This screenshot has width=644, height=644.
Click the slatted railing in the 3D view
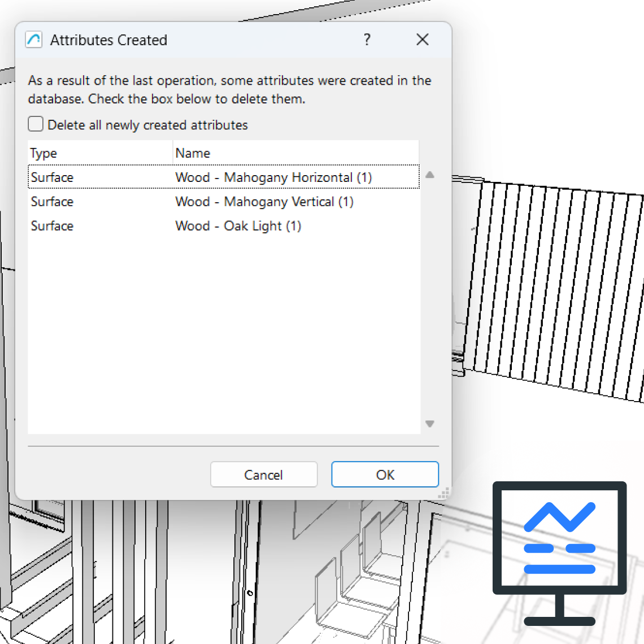(x=554, y=288)
